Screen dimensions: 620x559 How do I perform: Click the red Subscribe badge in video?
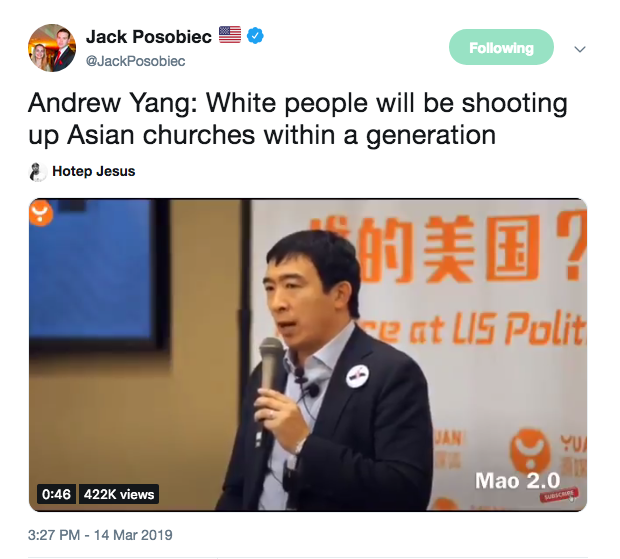559,495
